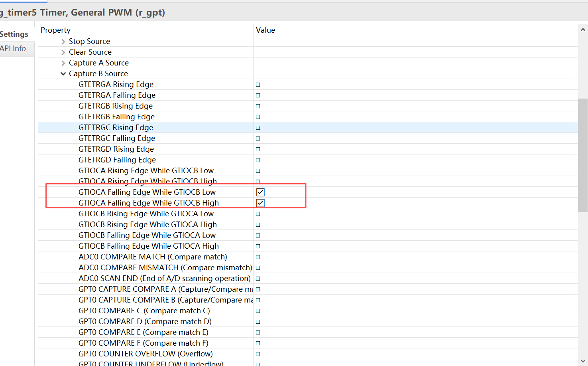The image size is (588, 366).
Task: Tick the GTETRGB Rising Edge checkbox
Action: [x=258, y=106]
